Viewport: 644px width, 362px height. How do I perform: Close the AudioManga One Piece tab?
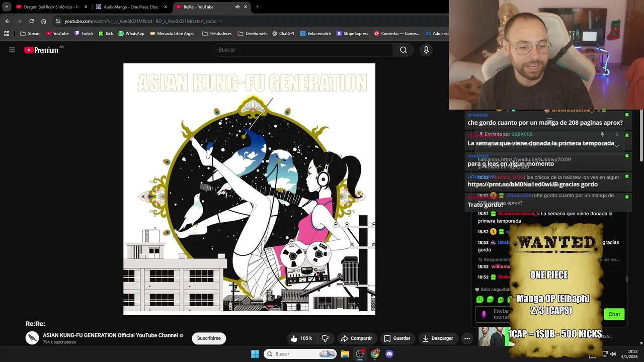click(166, 7)
